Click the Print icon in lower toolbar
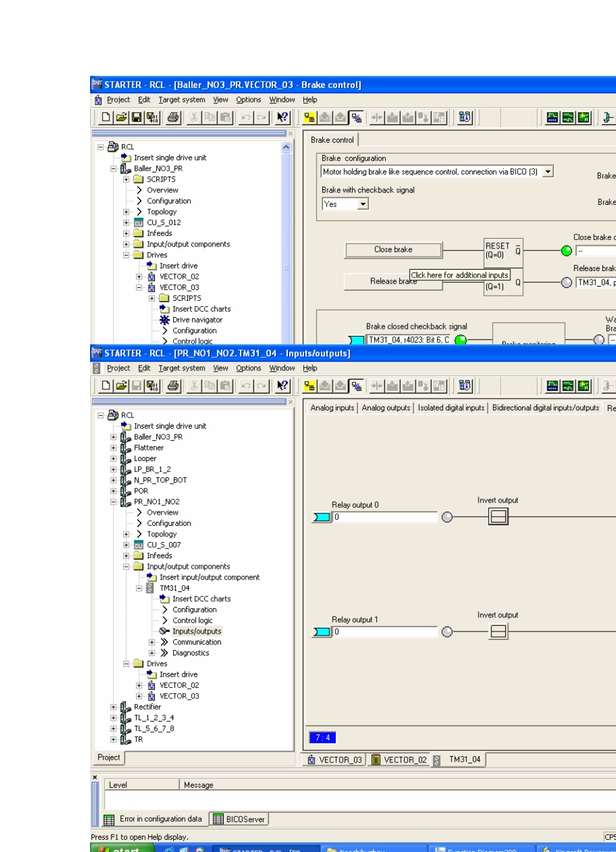 click(173, 386)
